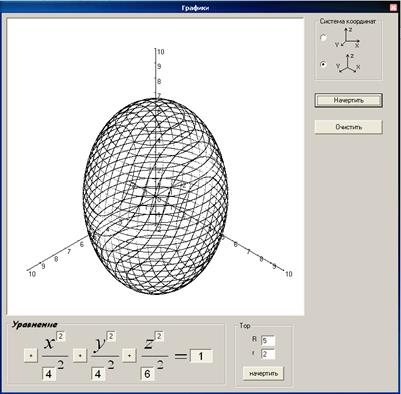Click the exponent field above y
Viewport: 401px width, 394px height.
coord(111,336)
